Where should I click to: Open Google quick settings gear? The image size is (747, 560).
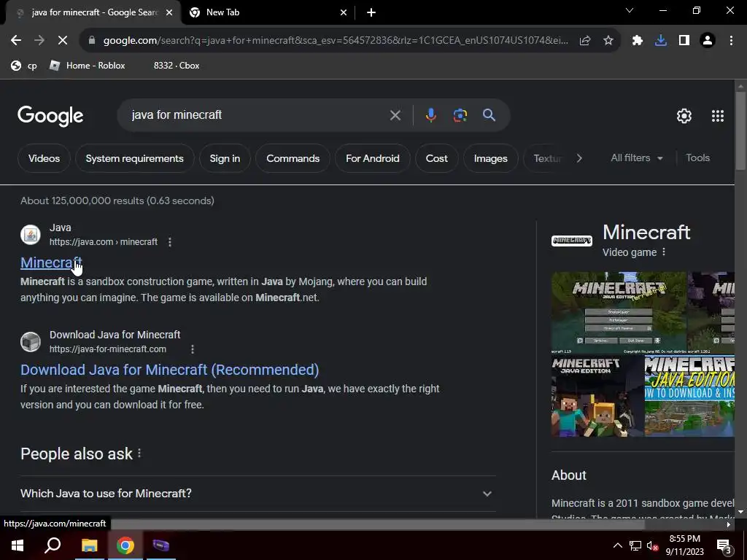click(x=684, y=116)
